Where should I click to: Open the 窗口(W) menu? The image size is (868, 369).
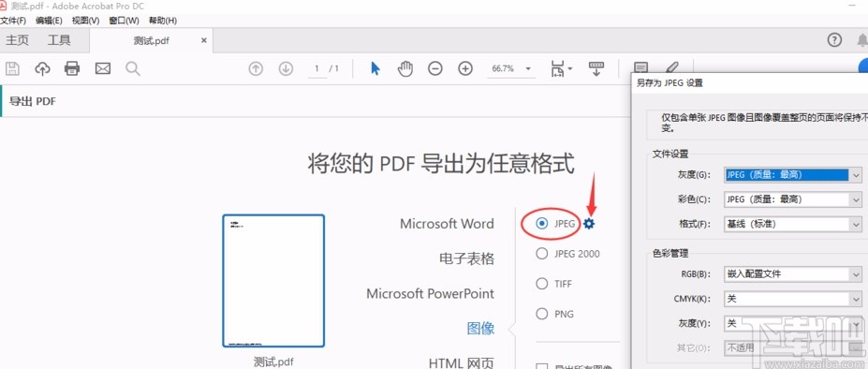(124, 21)
